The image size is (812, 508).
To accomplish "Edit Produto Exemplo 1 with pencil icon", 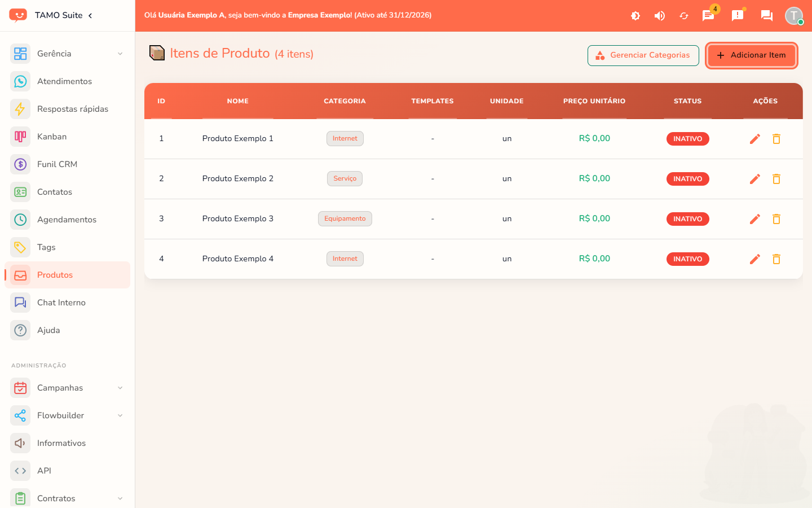I will coord(755,139).
